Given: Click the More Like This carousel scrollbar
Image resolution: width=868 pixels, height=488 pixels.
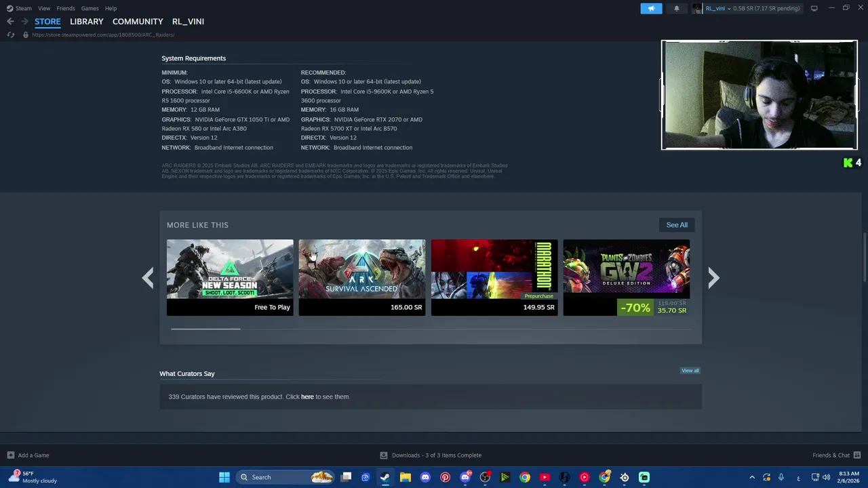Looking at the screenshot, I should (x=206, y=329).
